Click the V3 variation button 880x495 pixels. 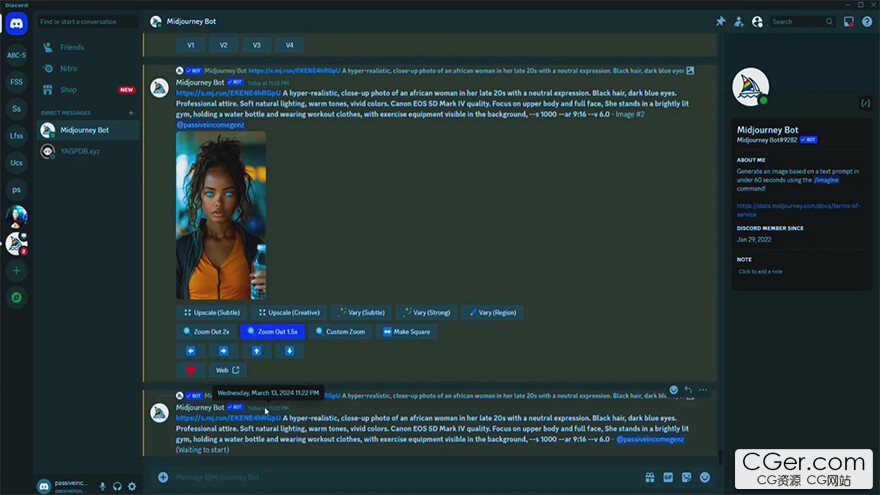point(256,45)
